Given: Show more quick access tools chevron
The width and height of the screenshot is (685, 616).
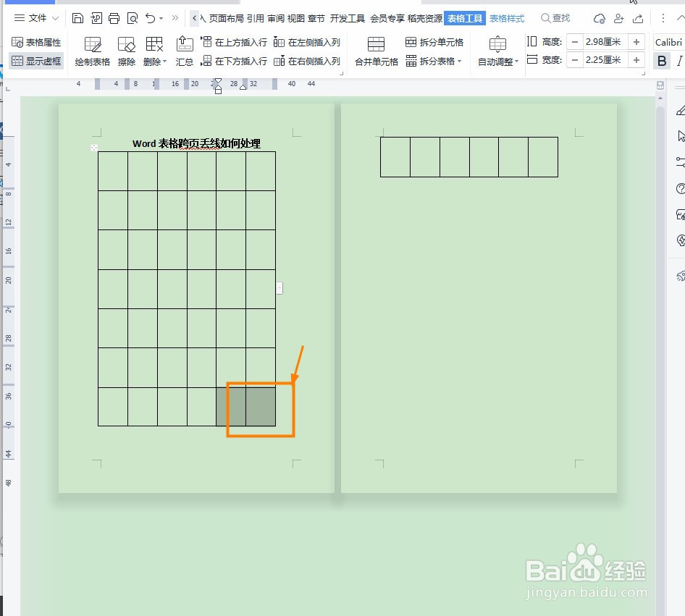Looking at the screenshot, I should pyautogui.click(x=175, y=18).
